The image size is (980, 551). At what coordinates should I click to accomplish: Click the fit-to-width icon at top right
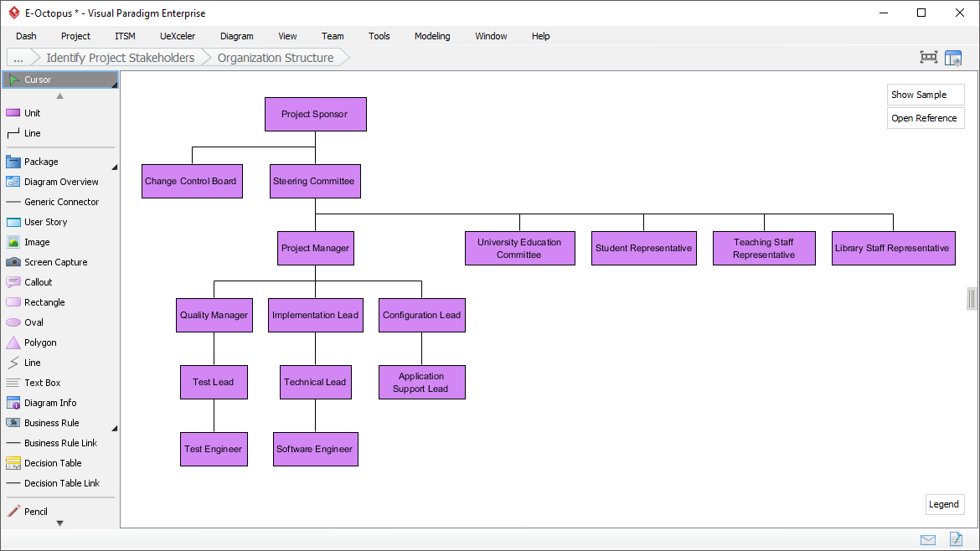[929, 58]
